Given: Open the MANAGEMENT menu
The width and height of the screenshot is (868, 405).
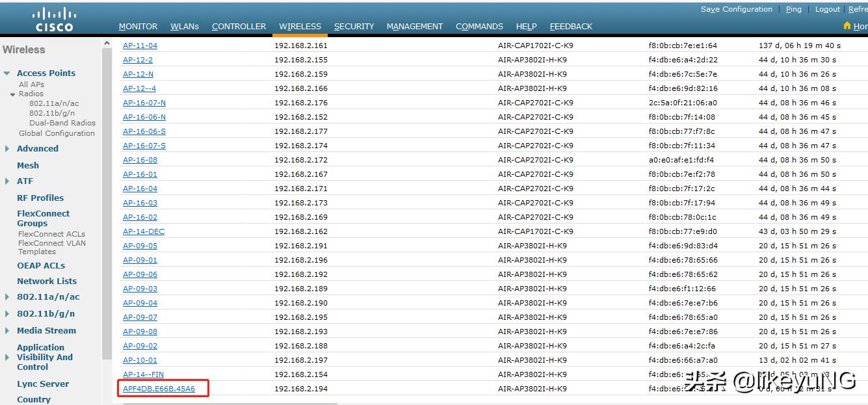Looking at the screenshot, I should pyautogui.click(x=415, y=27).
